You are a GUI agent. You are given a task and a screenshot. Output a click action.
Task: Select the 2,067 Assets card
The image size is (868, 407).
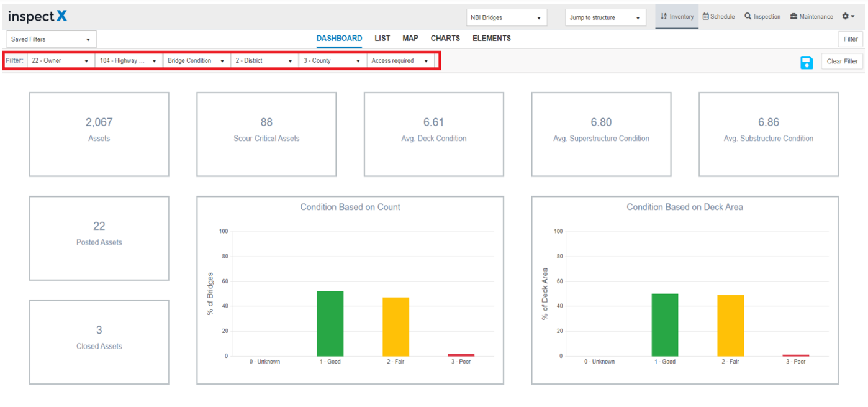click(x=99, y=135)
